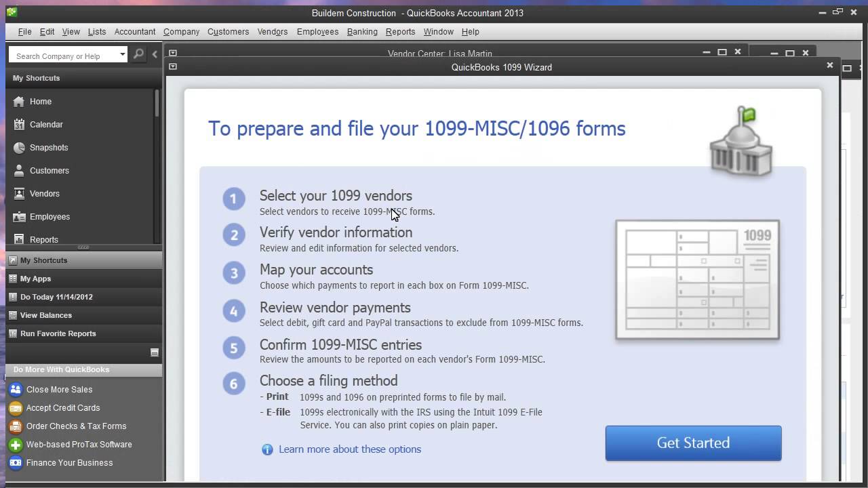Click Accept Credit Cards icon
868x488 pixels.
[x=15, y=408]
